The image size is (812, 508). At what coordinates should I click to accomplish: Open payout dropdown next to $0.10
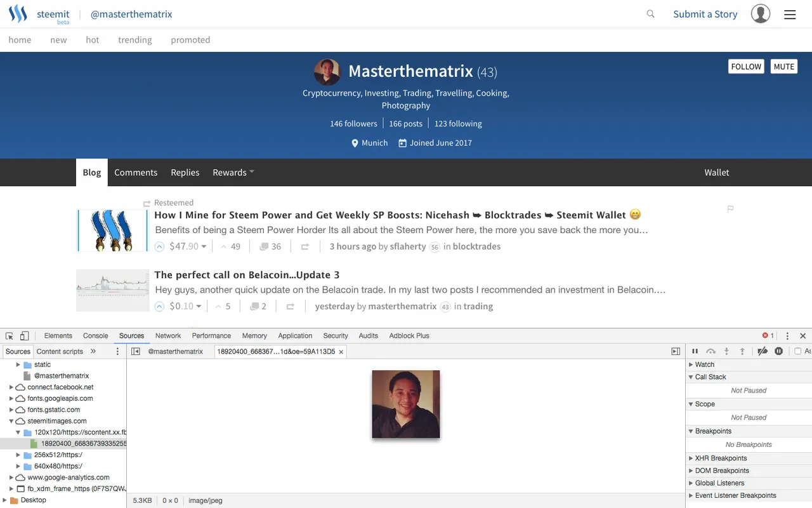199,306
